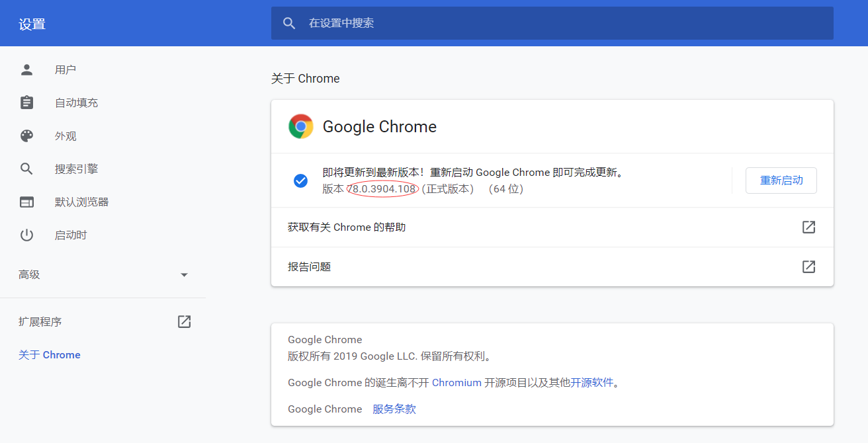Click the on-startup power icon
The width and height of the screenshot is (868, 443).
(x=26, y=235)
